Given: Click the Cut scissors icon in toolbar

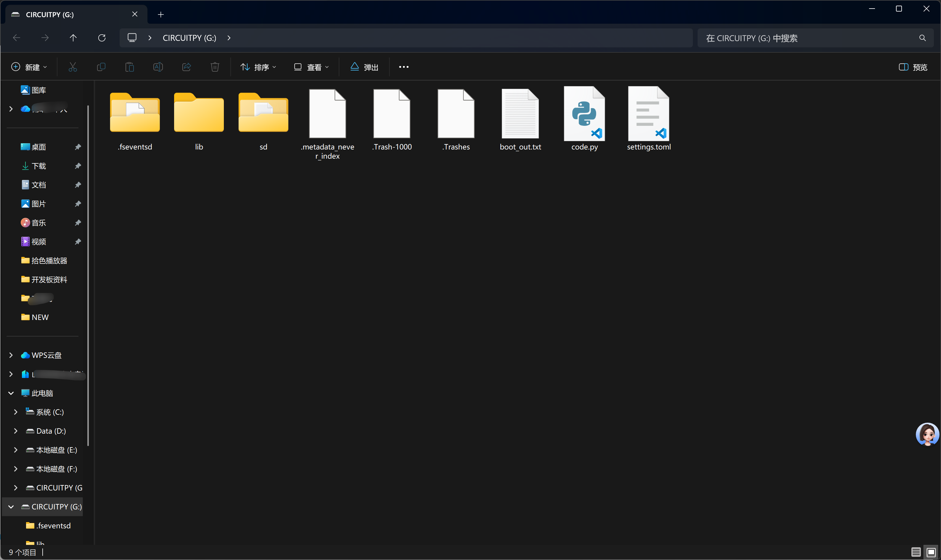Looking at the screenshot, I should (x=73, y=67).
